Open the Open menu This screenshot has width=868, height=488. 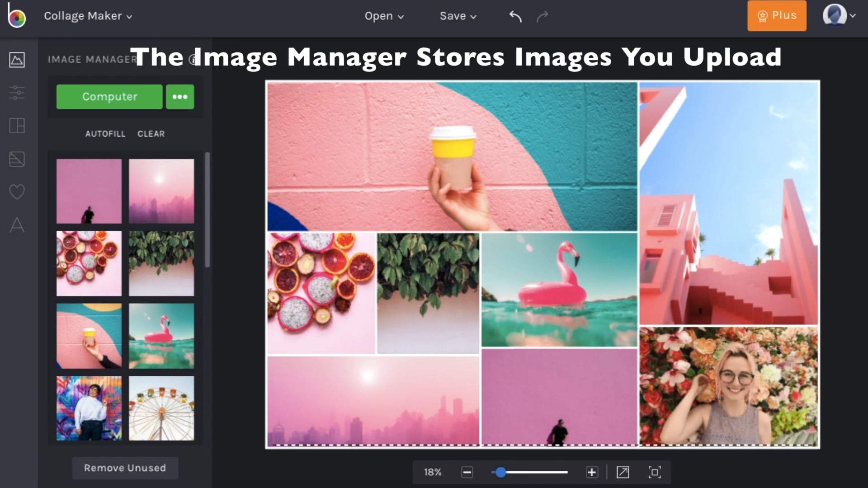click(x=384, y=16)
